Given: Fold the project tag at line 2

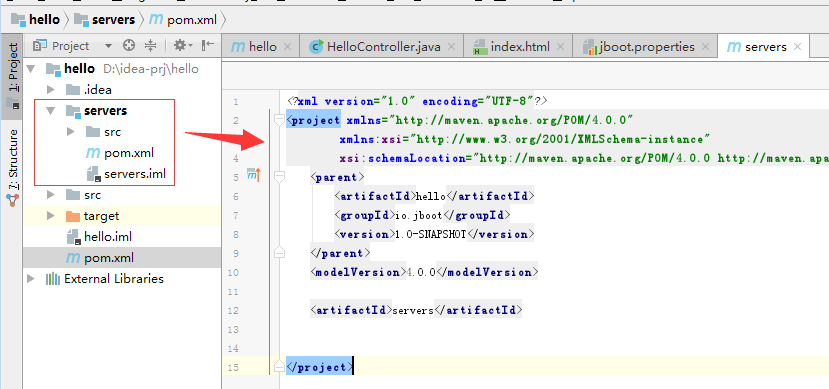Looking at the screenshot, I should tap(279, 121).
